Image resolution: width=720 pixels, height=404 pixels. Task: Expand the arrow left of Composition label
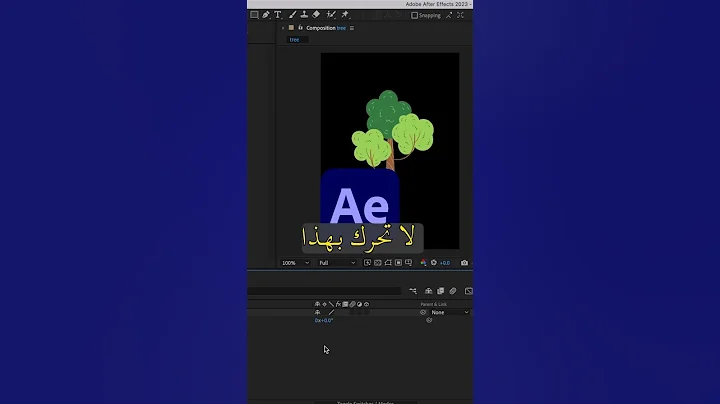tap(283, 28)
